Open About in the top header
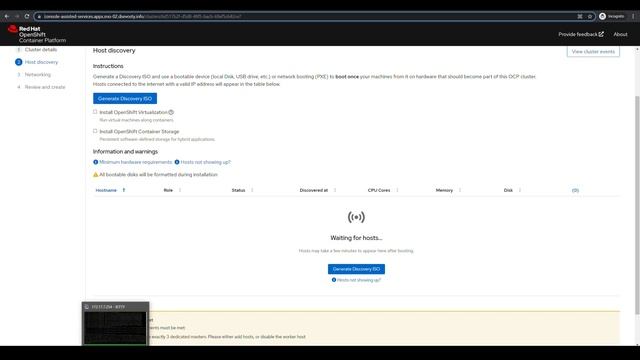 620,34
